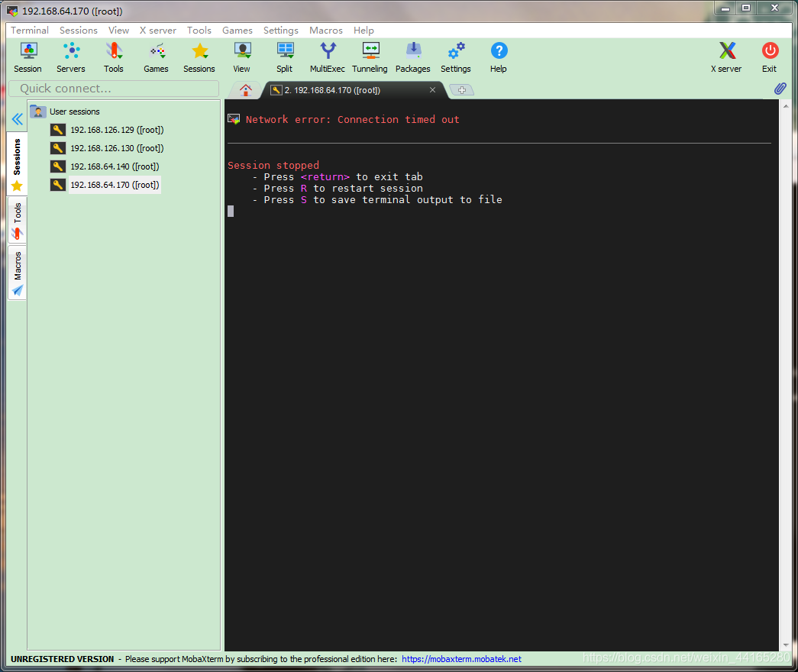Maximize the MobaXterm window
Viewport: 798px width, 672px height.
(746, 8)
